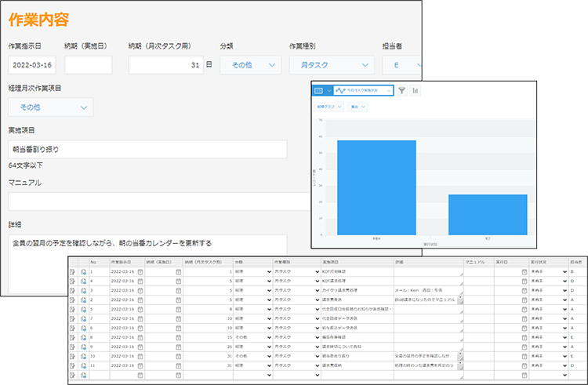Open the 縦棒グラフ chart type dropdown
Image resolution: width=588 pixels, height=385 pixels.
coord(328,107)
